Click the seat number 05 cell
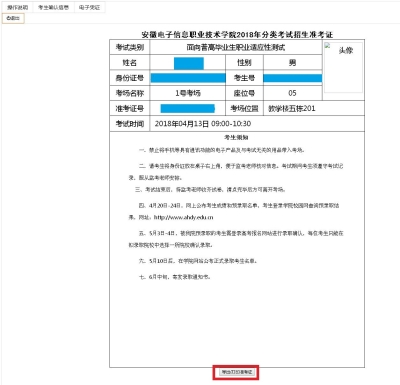The image size is (400, 385). [x=293, y=93]
